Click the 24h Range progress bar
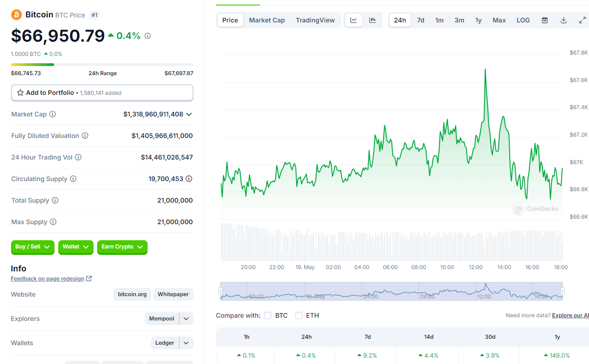 pos(102,65)
